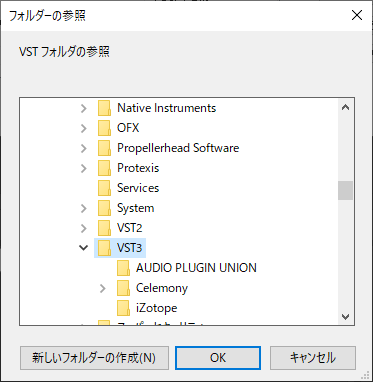Screen dimensions: 373x382
Task: Expand the Native Instruments folder node
Action: coord(84,108)
